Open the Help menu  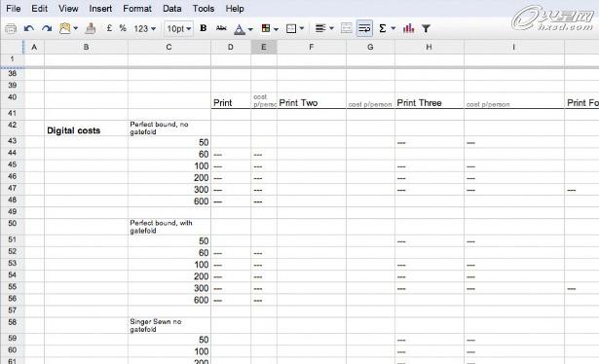click(x=235, y=9)
